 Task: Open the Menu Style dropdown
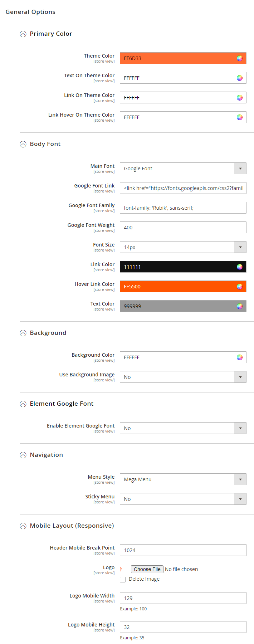(183, 479)
